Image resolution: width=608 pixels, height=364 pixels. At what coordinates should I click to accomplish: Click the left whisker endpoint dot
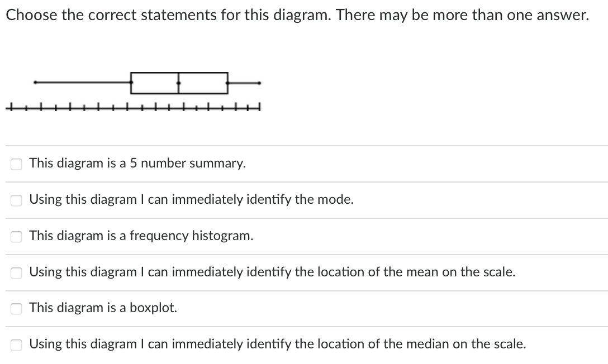[35, 83]
